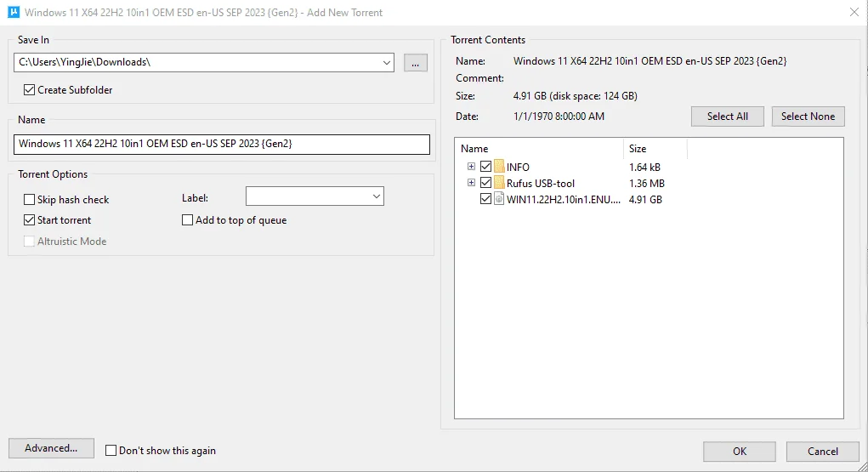Click the Cancel button

(823, 452)
